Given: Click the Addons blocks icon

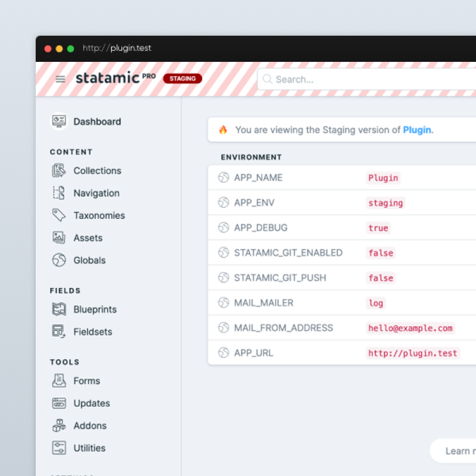Looking at the screenshot, I should click(x=59, y=425).
